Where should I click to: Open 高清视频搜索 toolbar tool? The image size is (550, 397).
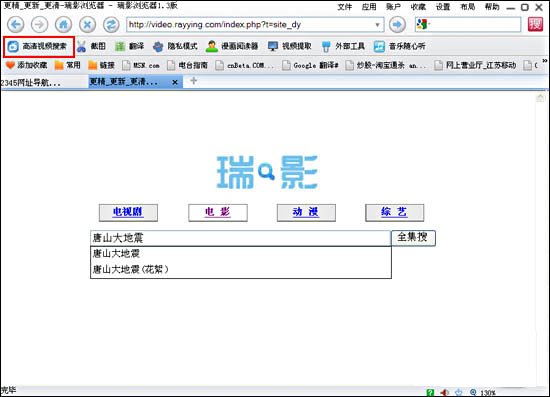coord(38,46)
